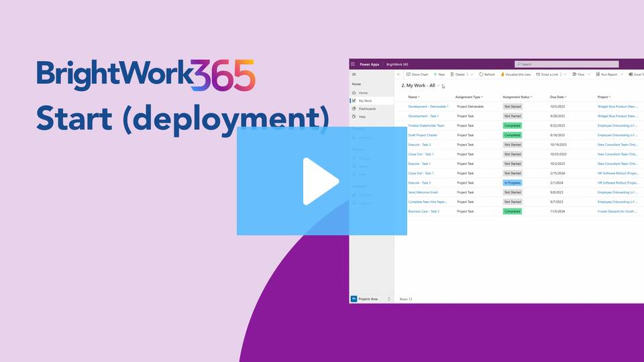
Task: Open 'Draft Project Charter' record
Action: 423,135
